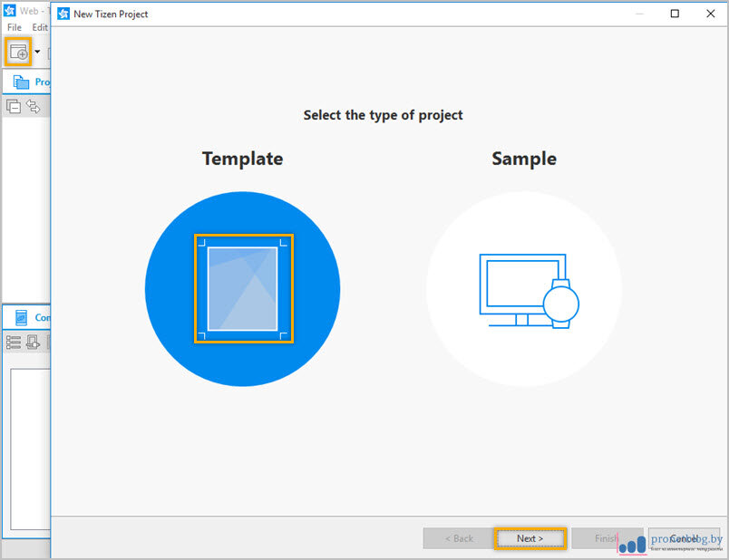Click the Next > button
The image size is (729, 560).
530,538
